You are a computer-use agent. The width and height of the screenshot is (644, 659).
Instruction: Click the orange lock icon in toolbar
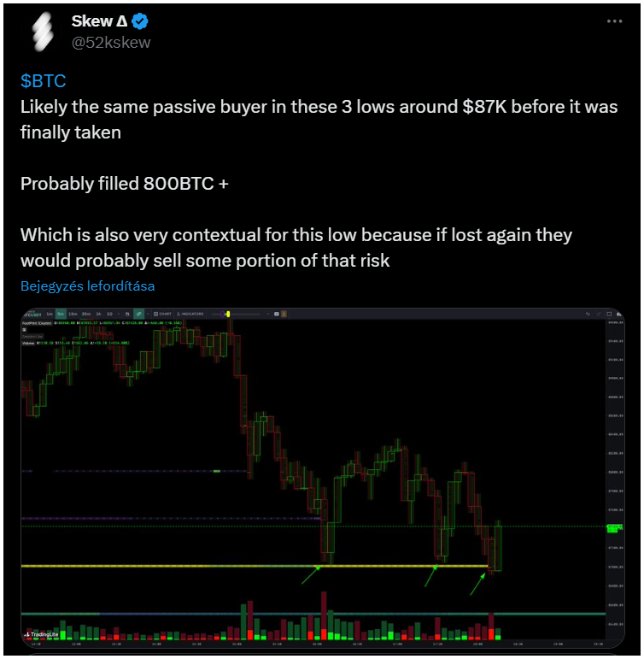[284, 314]
